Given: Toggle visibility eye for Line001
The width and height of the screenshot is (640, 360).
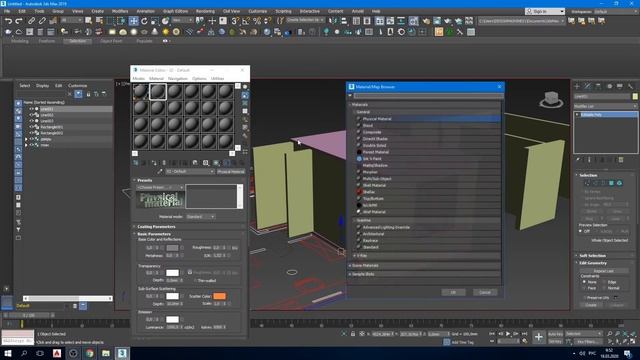Looking at the screenshot, I should pos(31,109).
